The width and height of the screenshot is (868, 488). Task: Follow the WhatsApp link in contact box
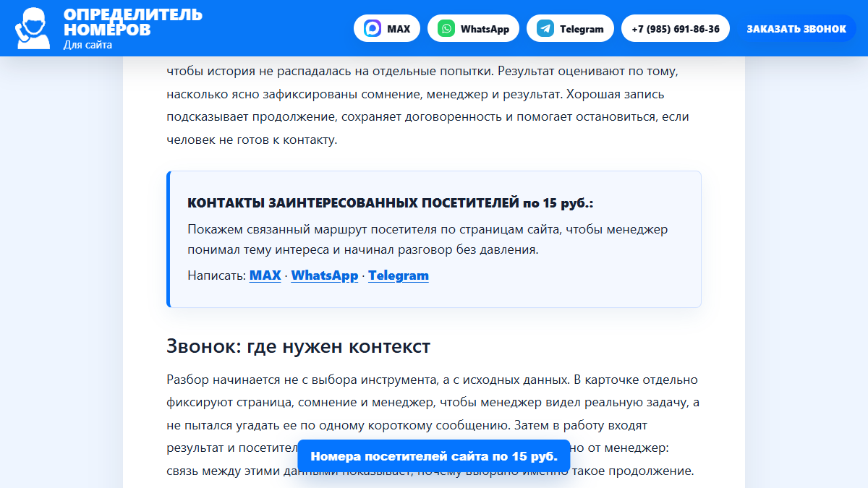pos(325,275)
